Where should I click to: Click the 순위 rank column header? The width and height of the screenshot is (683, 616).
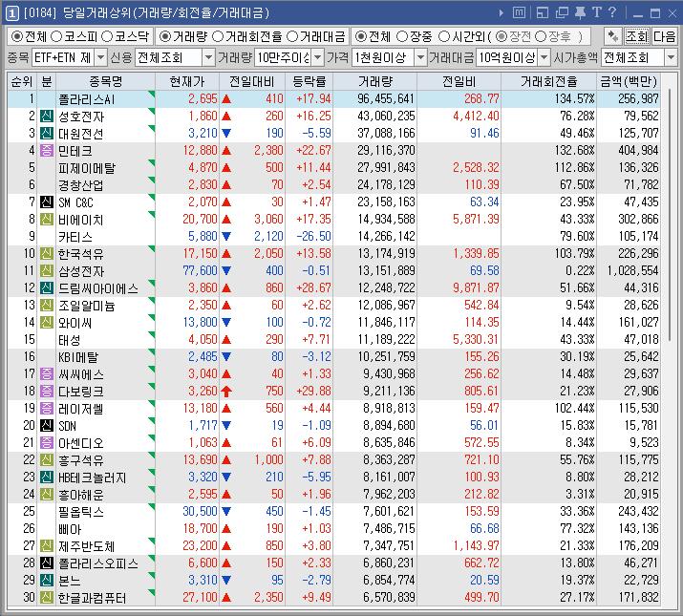tap(22, 81)
